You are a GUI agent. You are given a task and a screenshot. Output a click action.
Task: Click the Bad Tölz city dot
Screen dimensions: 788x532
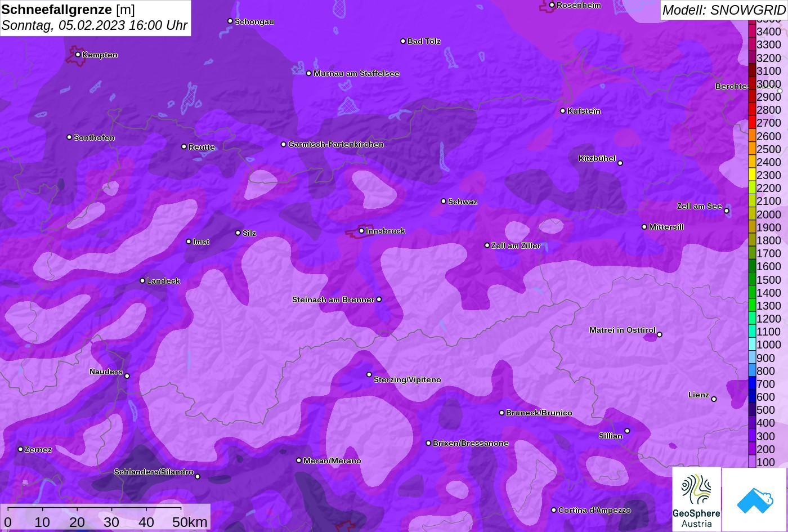(x=402, y=41)
